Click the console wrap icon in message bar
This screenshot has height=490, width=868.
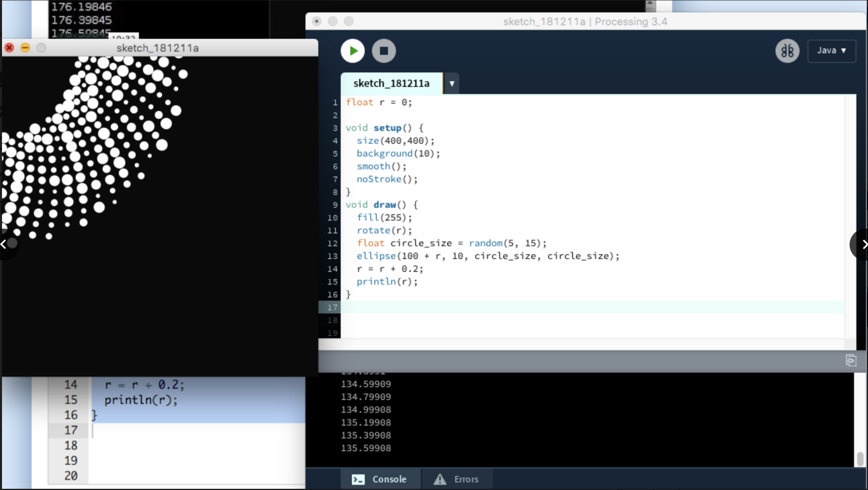(x=851, y=360)
